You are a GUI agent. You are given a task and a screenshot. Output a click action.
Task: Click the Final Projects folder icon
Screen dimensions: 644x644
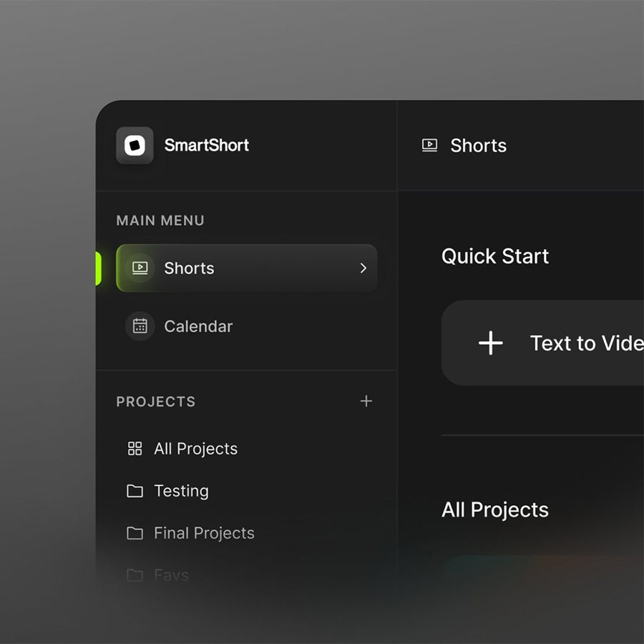(x=135, y=533)
